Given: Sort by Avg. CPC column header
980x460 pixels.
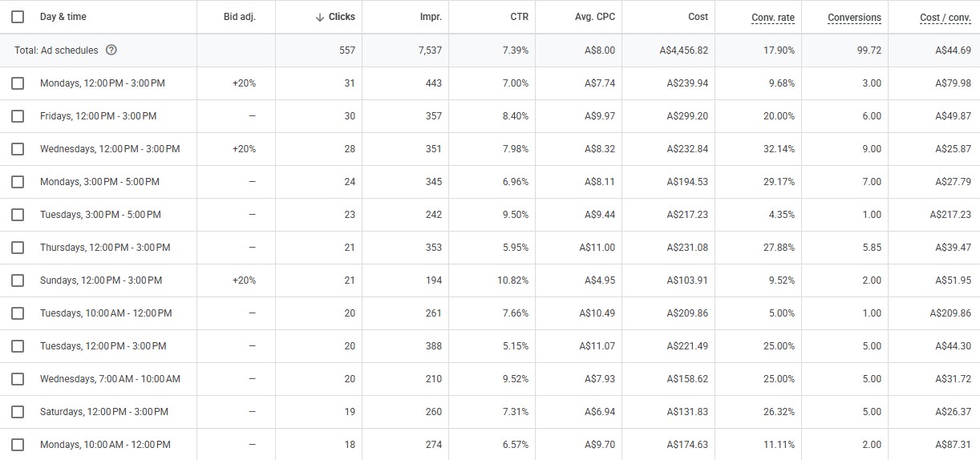Looking at the screenshot, I should 595,17.
